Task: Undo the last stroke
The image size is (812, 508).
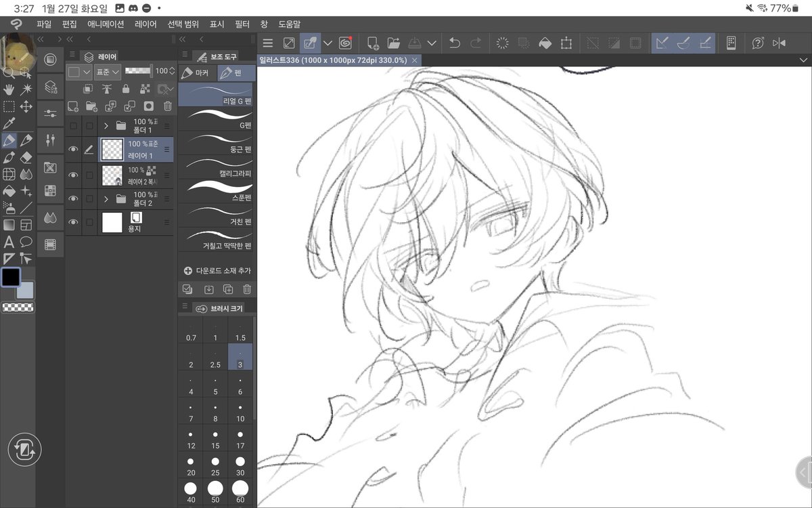Action: [455, 43]
